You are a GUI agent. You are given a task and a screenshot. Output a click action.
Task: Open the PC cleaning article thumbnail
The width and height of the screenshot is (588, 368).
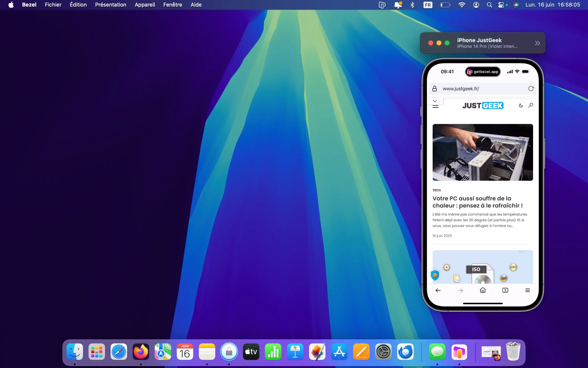tap(483, 152)
